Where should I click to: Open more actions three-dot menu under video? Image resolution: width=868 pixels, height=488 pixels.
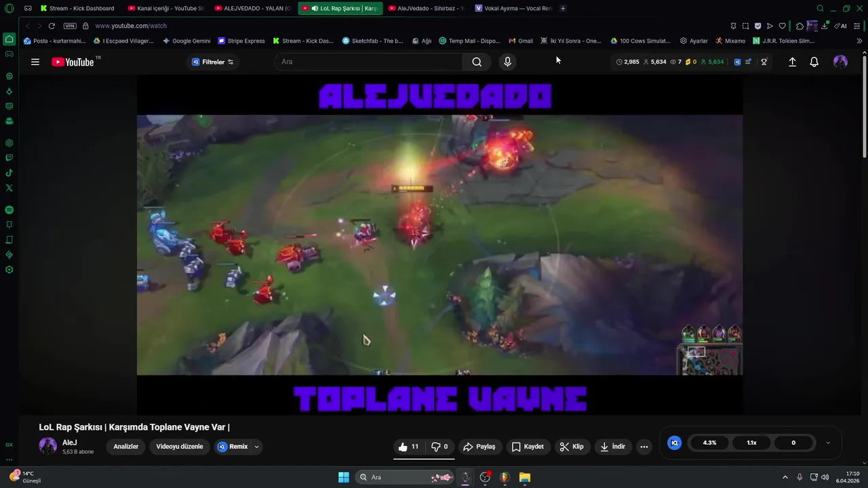pos(644,447)
